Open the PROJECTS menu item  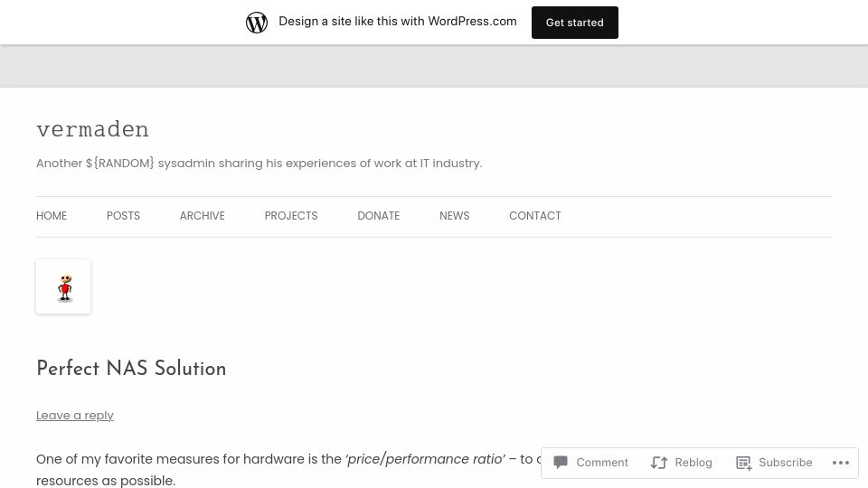pos(290,216)
